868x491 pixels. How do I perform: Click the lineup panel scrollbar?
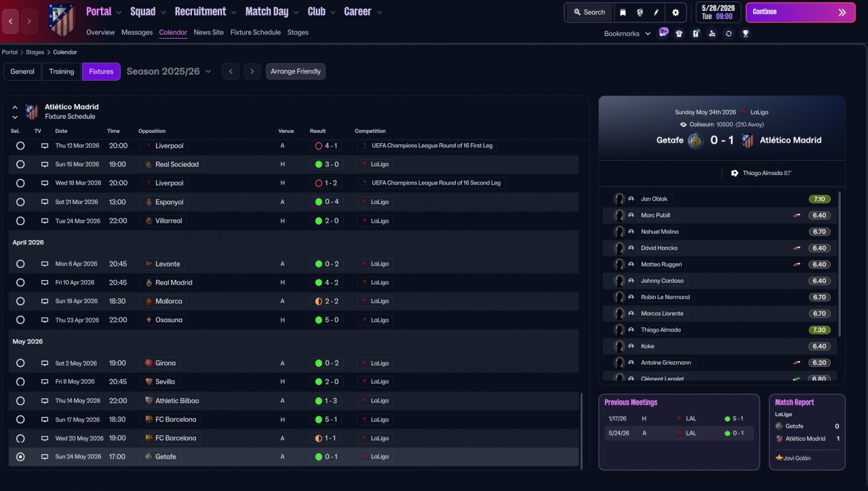click(x=840, y=264)
